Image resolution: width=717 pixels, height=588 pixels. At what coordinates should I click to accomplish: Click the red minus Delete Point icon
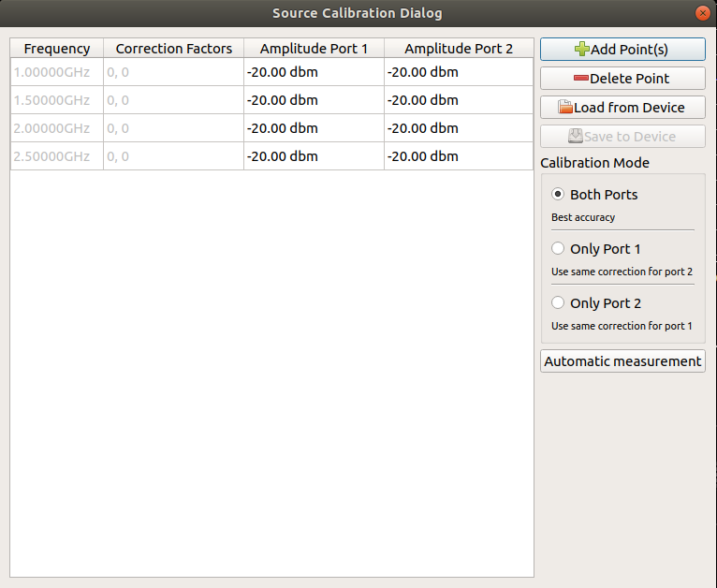[581, 79]
